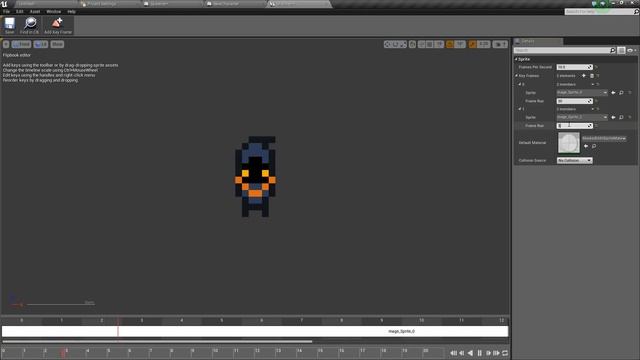This screenshot has width=640, height=360.
Task: Add element to Key Frames with plus icon
Action: [x=584, y=76]
